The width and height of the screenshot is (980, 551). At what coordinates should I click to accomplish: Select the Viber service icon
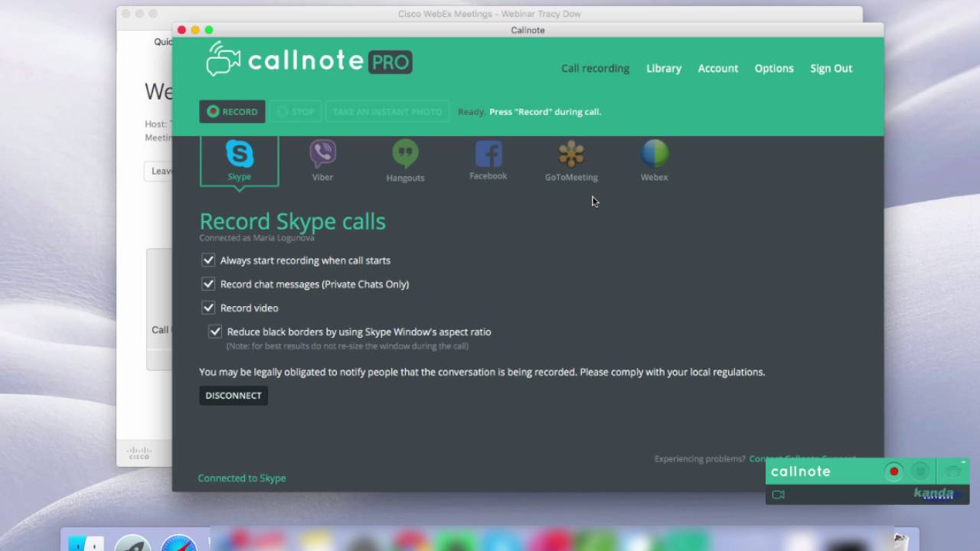click(x=322, y=161)
